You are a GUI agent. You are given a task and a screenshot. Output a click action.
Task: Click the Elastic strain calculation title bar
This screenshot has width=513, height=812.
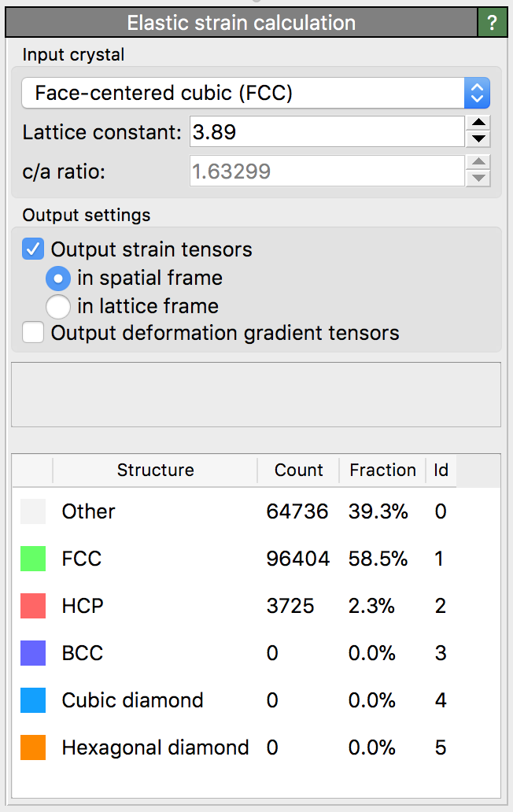[241, 23]
